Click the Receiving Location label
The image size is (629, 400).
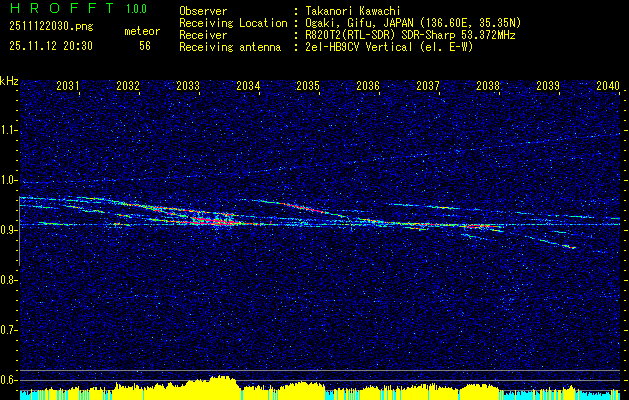(233, 23)
